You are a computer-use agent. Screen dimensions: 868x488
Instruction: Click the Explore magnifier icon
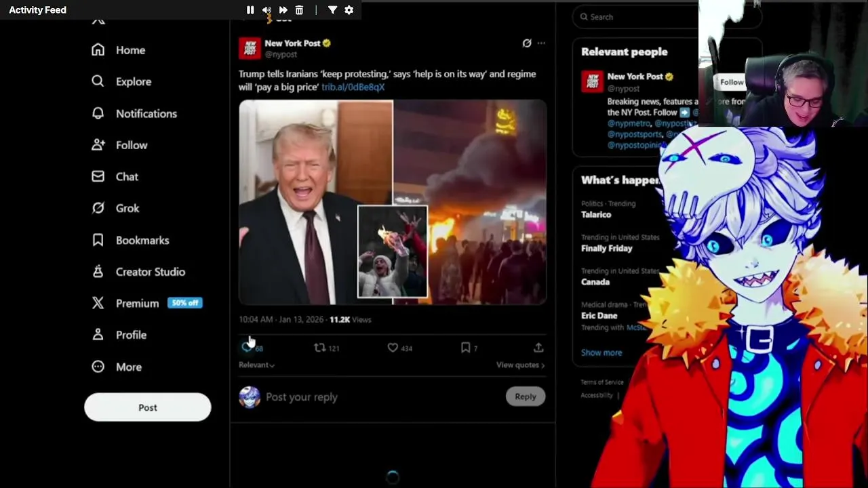(98, 81)
